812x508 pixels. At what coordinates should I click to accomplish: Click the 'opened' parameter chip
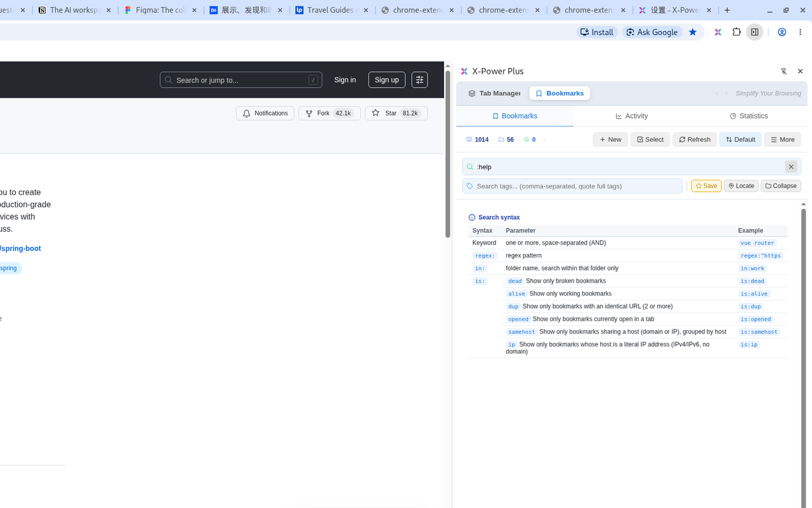[518, 319]
